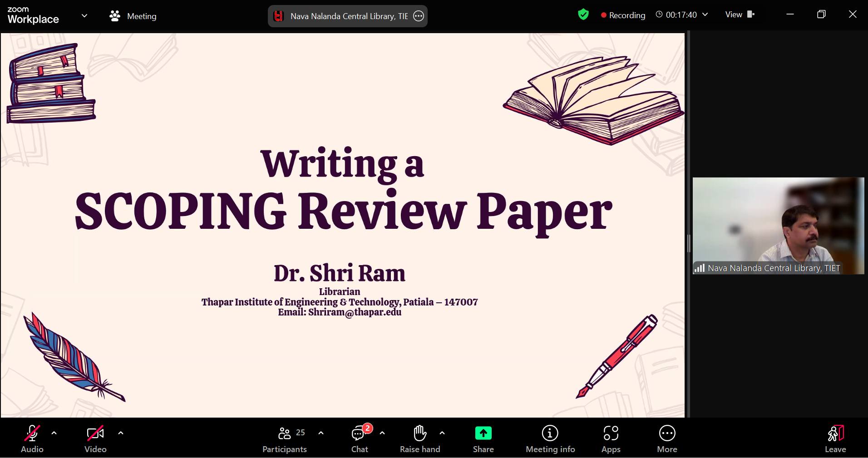
Task: Start the Video camera
Action: (95, 439)
